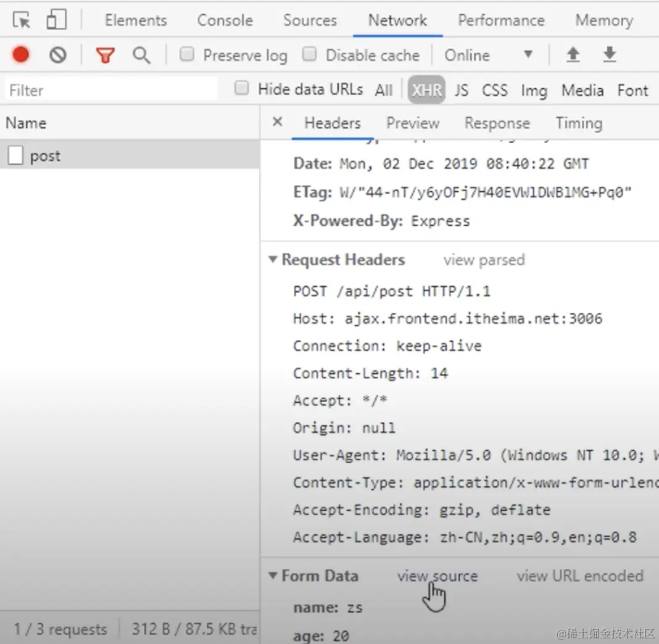Screen dimensions: 659x644
Task: Select the POST /api/post HTTP/1.1 line
Action: (392, 291)
